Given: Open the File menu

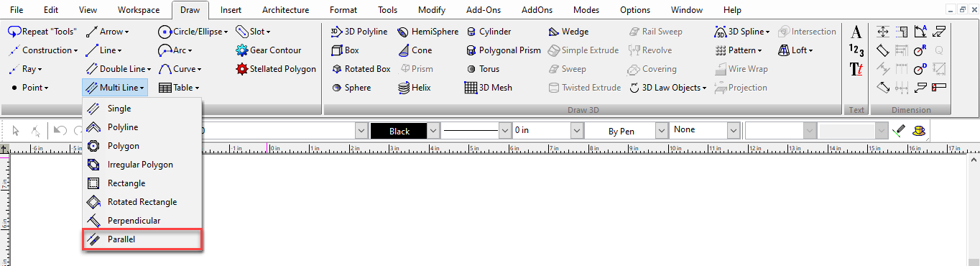Looking at the screenshot, I should [17, 10].
